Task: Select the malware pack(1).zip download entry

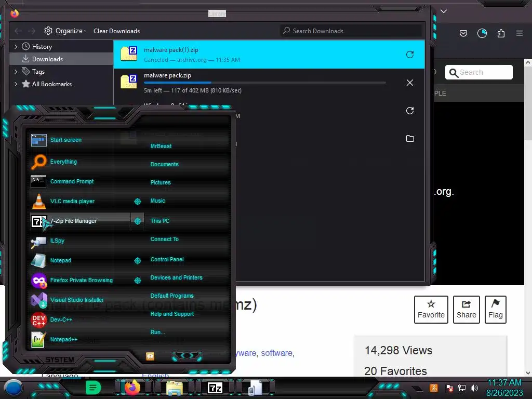Action: [269, 55]
